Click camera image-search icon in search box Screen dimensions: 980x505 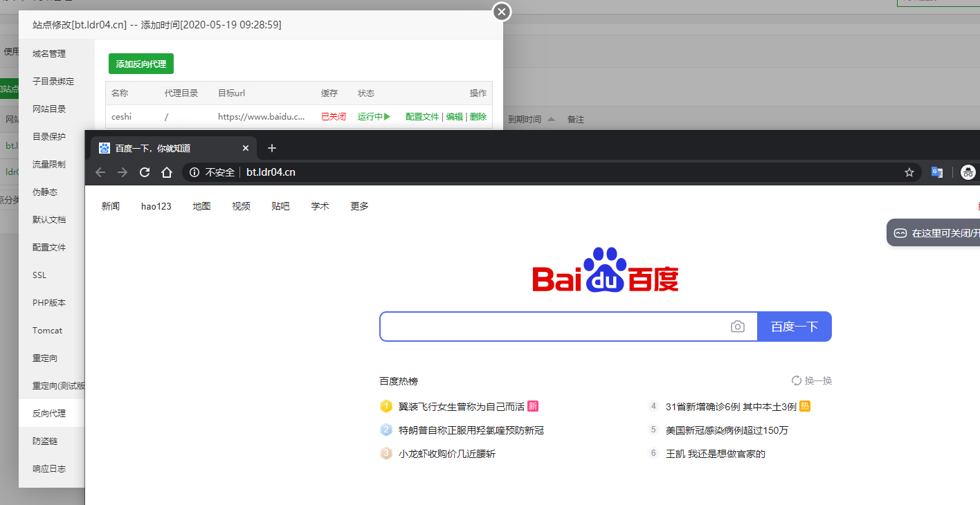[738, 327]
